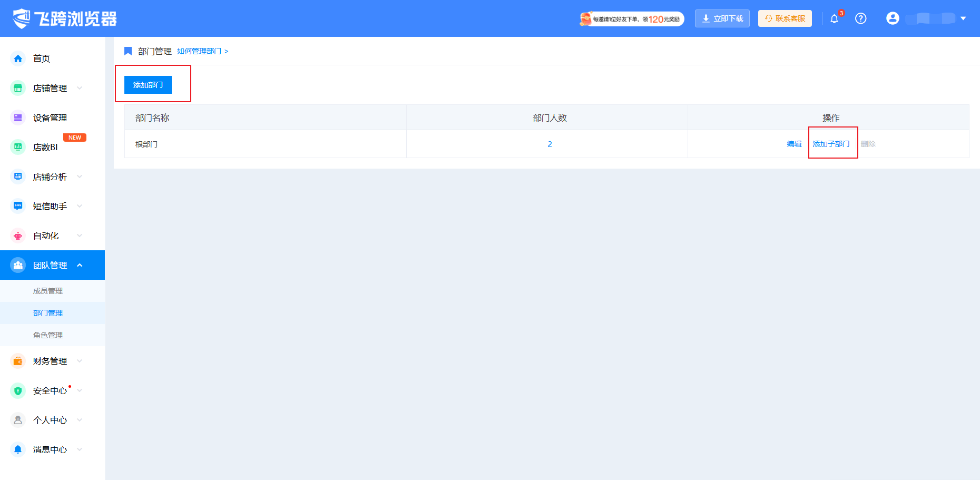This screenshot has height=480, width=980.
Task: Click the 店铺管理 shop icon
Action: point(18,88)
